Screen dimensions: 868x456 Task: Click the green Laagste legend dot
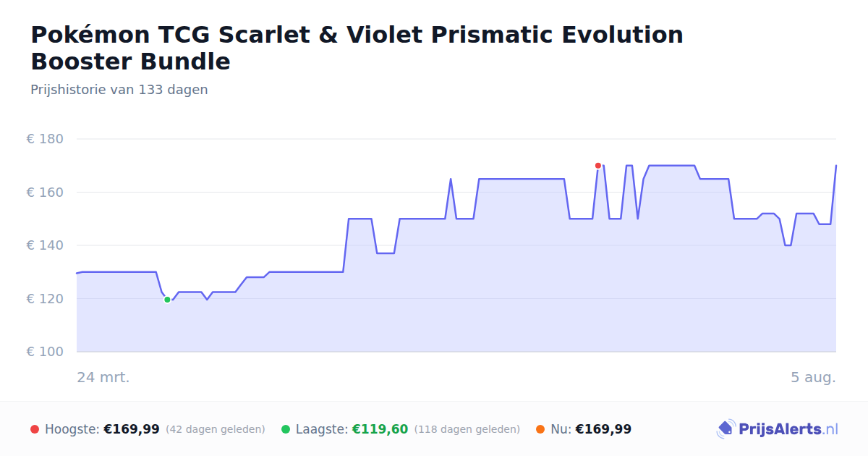coord(286,429)
